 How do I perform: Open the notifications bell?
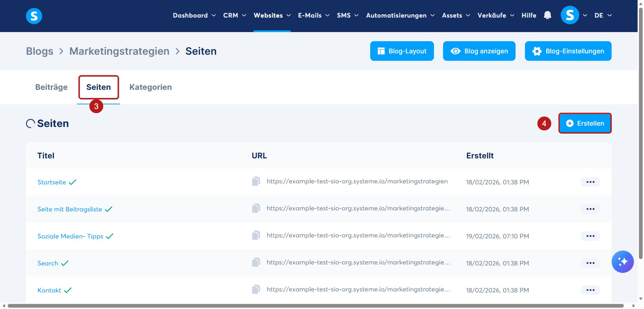pyautogui.click(x=548, y=15)
